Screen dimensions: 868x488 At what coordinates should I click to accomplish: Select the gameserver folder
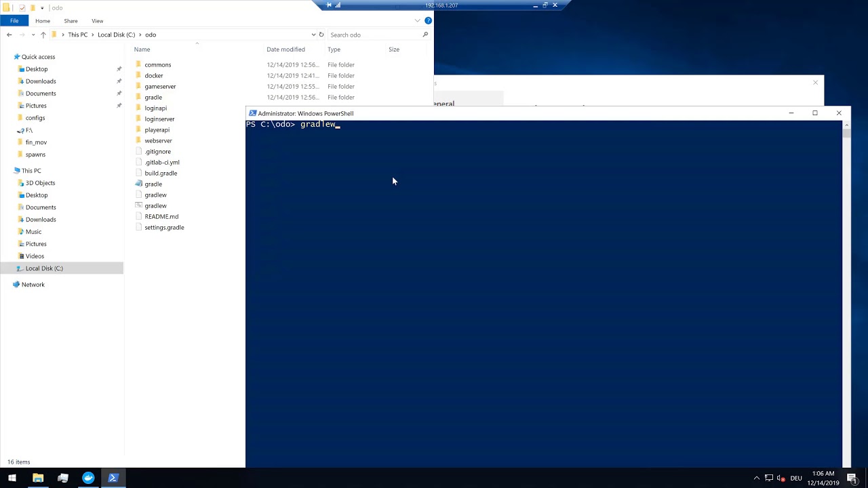(160, 87)
